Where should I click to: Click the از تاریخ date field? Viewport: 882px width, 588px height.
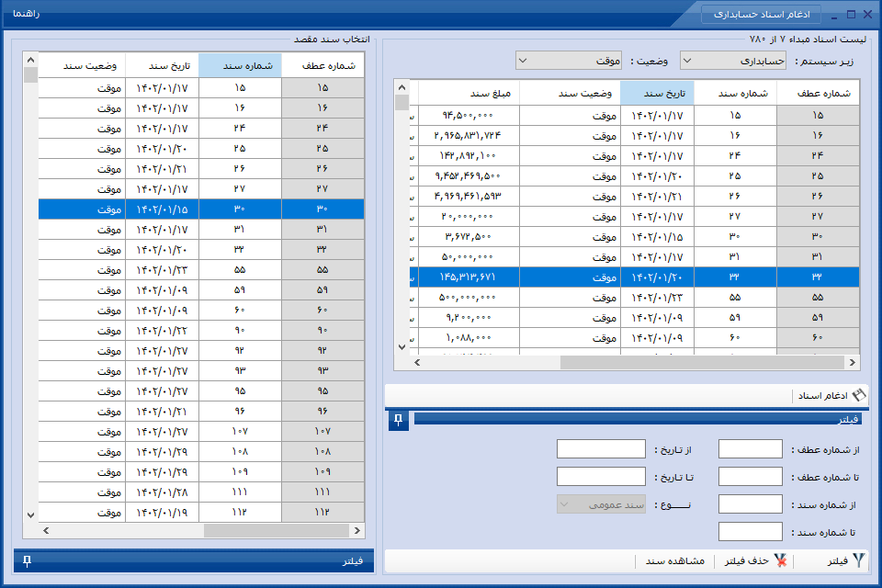click(601, 449)
